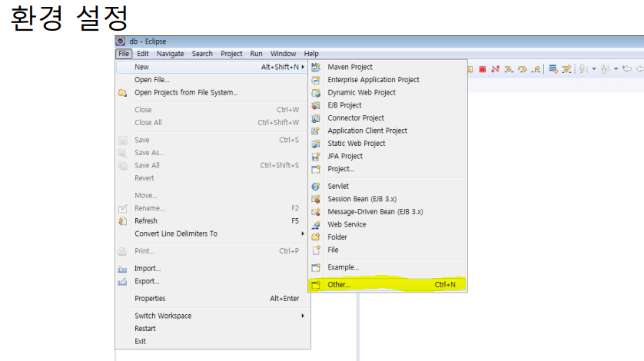The image size is (644, 361).
Task: Open the Edit menu
Action: coord(142,54)
